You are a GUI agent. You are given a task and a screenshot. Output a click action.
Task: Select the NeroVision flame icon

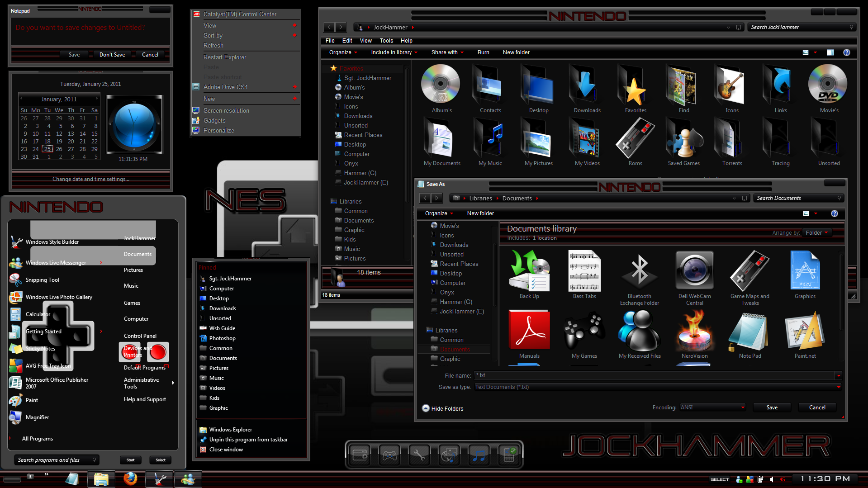(x=694, y=330)
